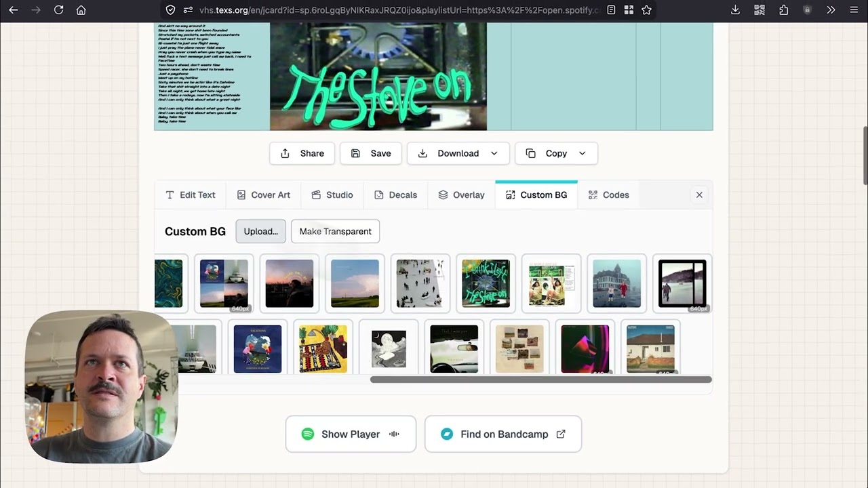
Task: Click the Download button label
Action: (x=458, y=153)
